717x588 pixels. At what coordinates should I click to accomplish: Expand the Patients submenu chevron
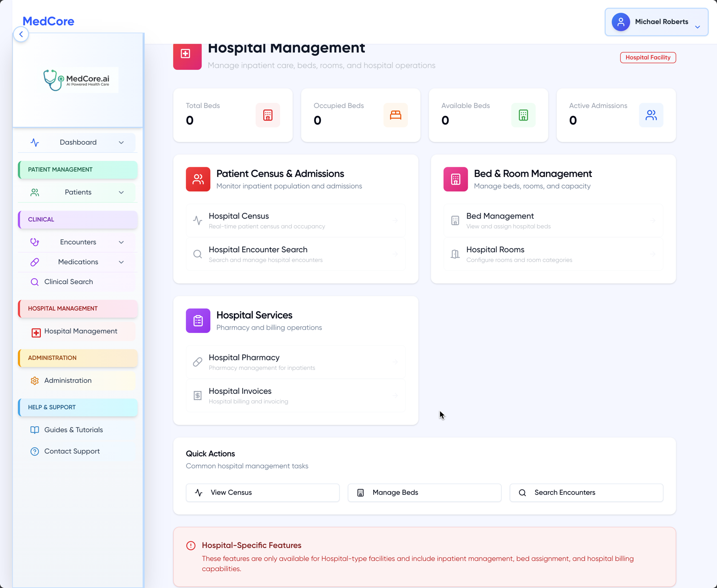tap(121, 192)
